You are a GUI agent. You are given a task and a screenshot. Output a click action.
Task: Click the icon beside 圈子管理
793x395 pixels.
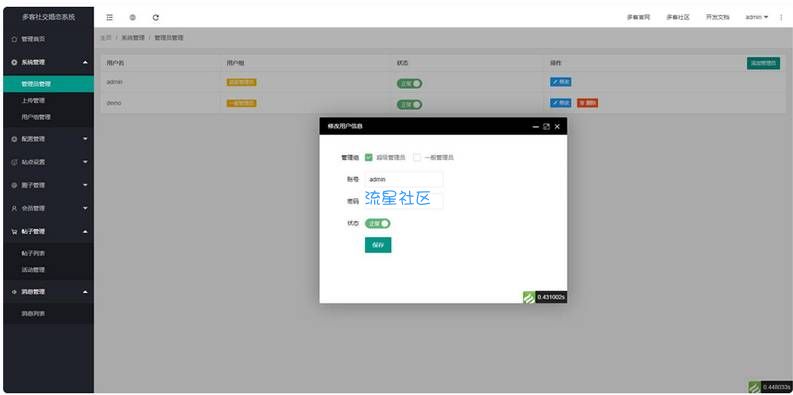14,185
